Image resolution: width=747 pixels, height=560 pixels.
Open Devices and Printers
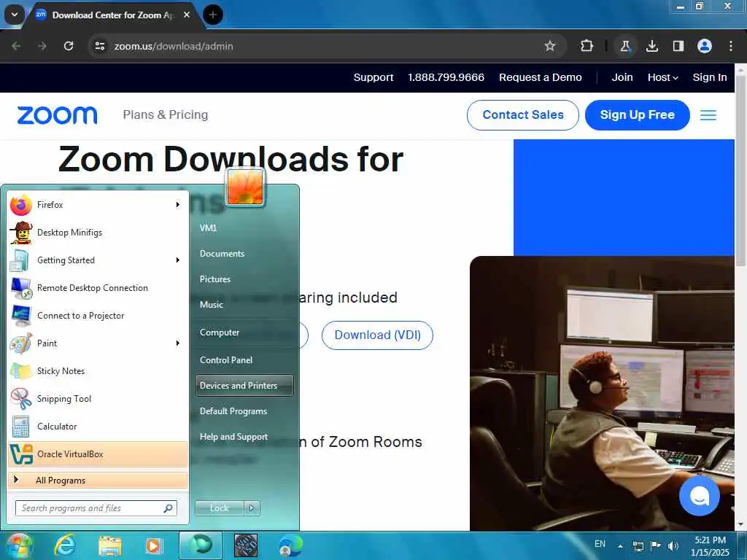(244, 386)
